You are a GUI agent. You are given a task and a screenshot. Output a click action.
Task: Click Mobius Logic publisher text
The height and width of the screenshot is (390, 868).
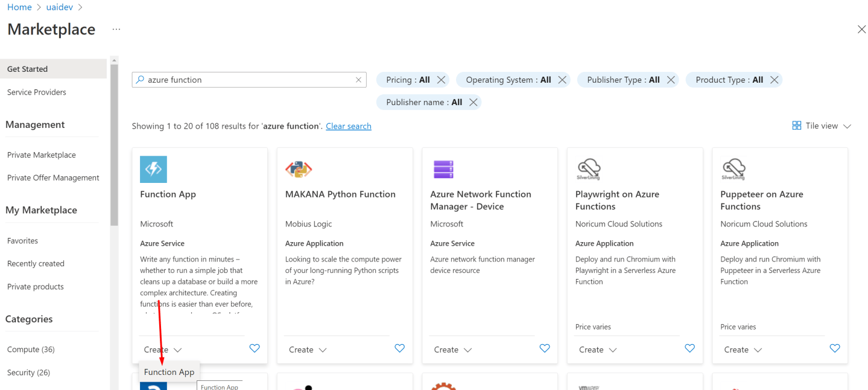coord(309,224)
